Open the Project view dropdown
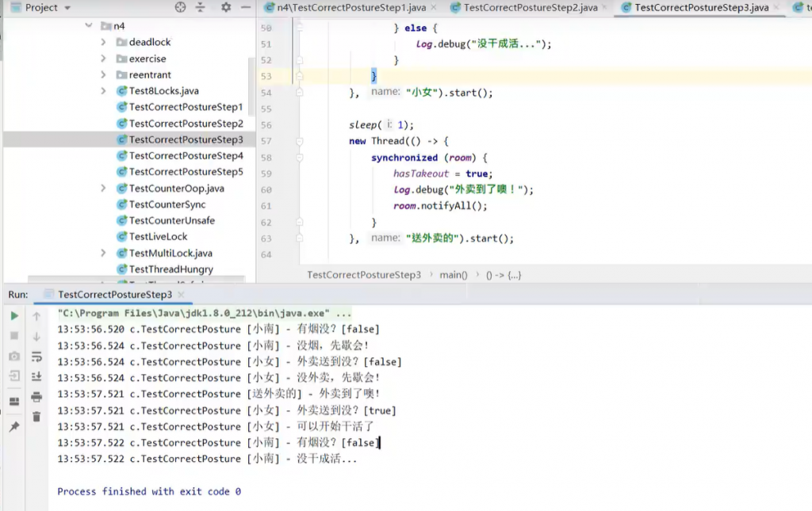 click(67, 7)
